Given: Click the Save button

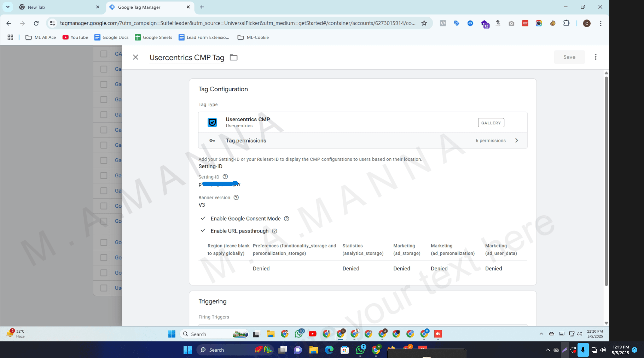Looking at the screenshot, I should pyautogui.click(x=569, y=57).
